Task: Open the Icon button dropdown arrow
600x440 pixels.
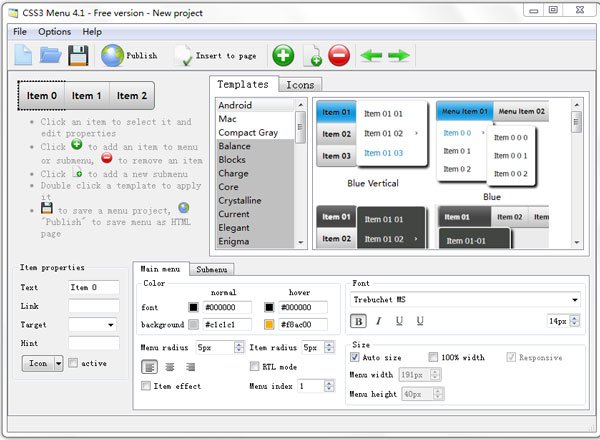Action: [x=59, y=363]
